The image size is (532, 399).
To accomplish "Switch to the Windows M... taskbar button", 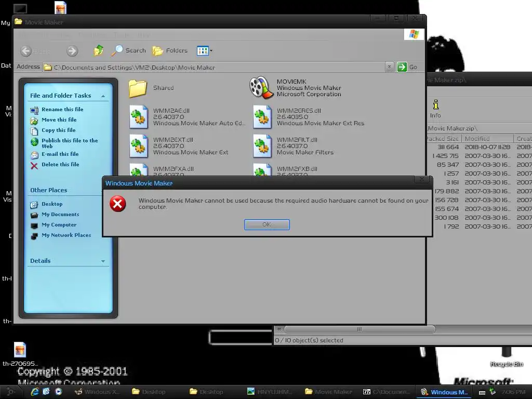I will point(445,392).
